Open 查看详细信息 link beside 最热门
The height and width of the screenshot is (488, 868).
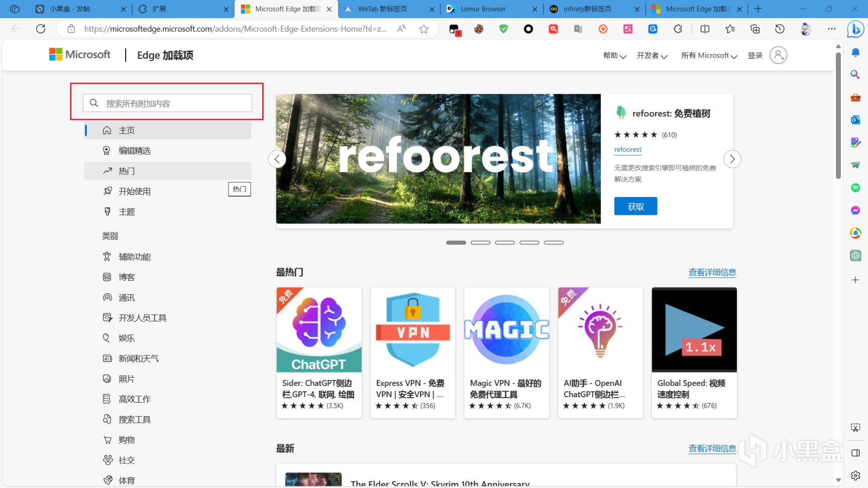(x=712, y=272)
